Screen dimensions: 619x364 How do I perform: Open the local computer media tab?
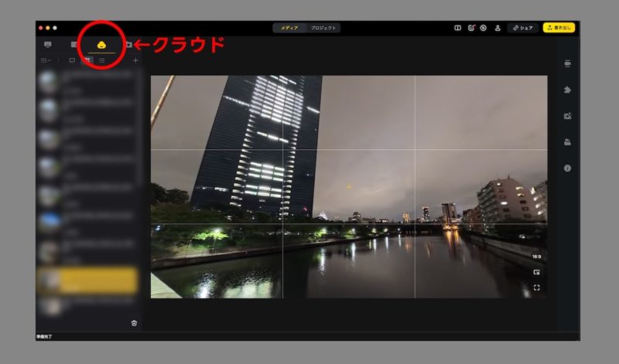click(48, 45)
